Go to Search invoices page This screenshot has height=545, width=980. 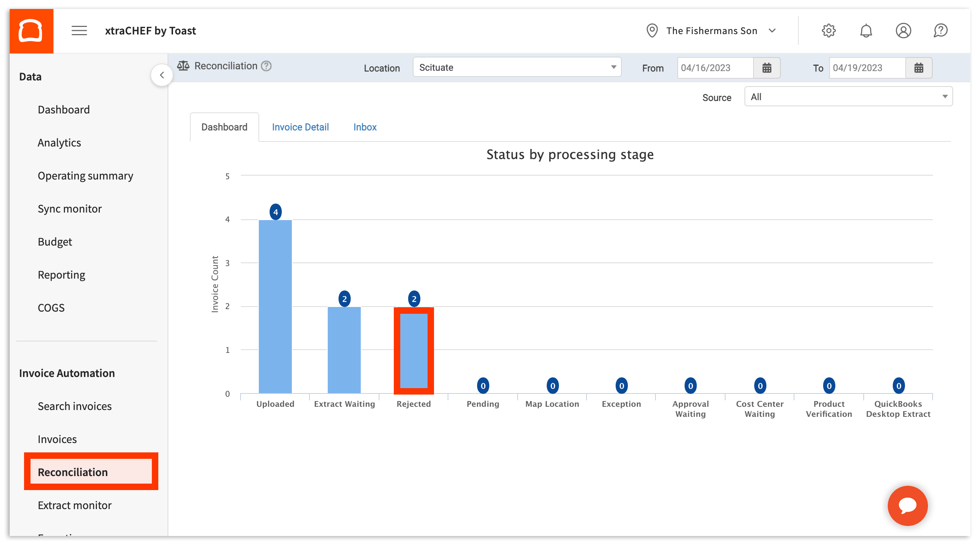75,406
